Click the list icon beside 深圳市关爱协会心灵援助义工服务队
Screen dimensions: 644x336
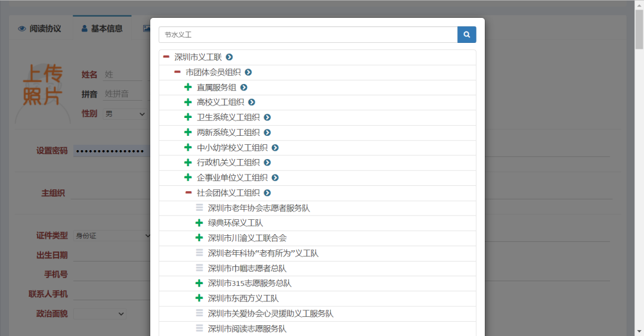199,313
